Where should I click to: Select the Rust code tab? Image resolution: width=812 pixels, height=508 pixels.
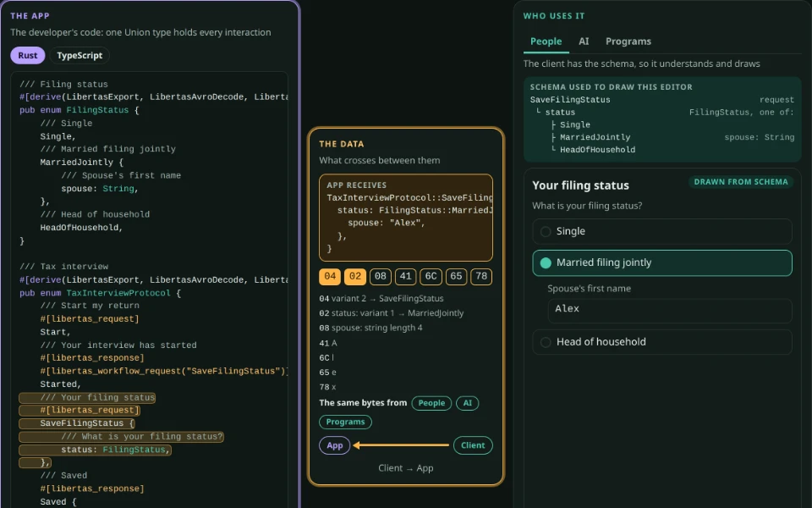pos(27,56)
